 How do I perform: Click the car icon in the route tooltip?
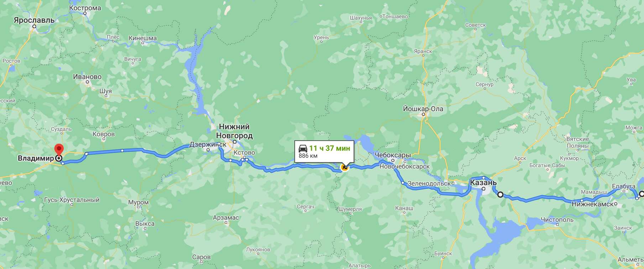pos(303,149)
